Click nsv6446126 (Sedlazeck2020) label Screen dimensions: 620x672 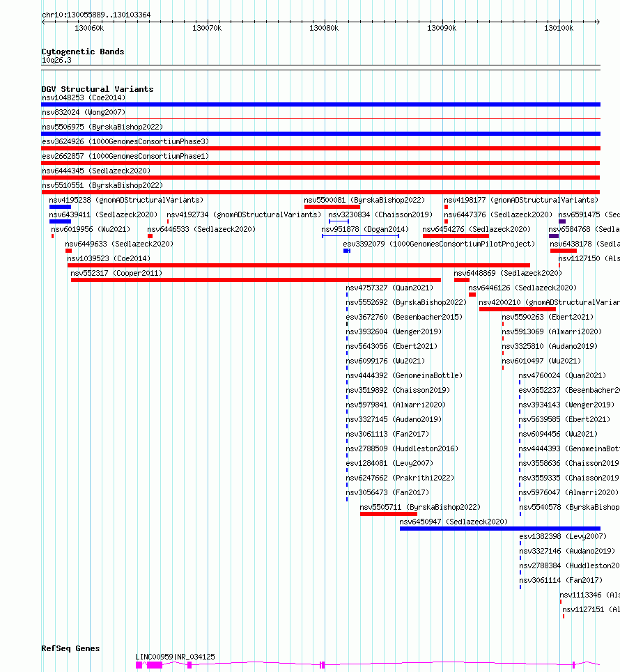pos(522,288)
